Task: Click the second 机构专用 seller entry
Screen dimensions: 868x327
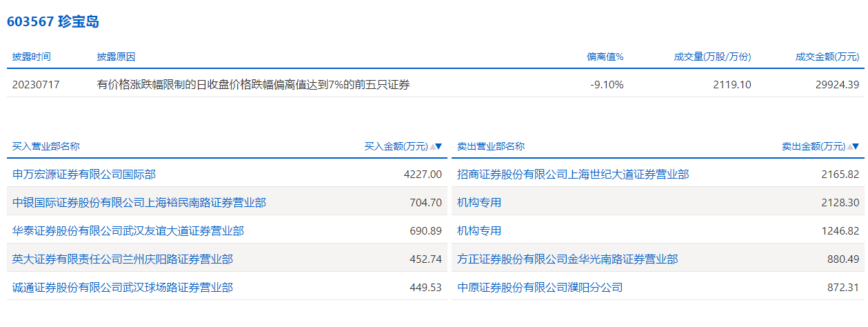Action: (479, 231)
